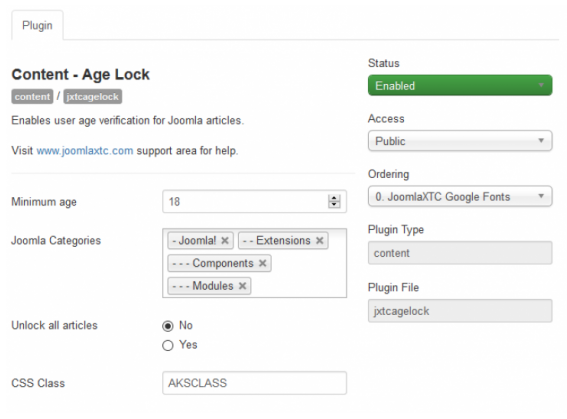Image resolution: width=567 pixels, height=419 pixels.
Task: Remove the Modules category tag
Action: (x=242, y=286)
